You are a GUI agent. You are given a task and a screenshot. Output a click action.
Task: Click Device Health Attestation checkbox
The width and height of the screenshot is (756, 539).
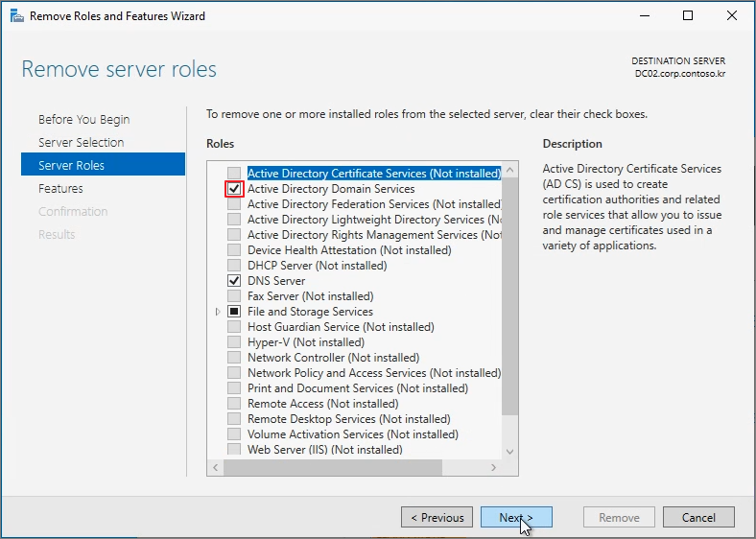[x=234, y=250]
